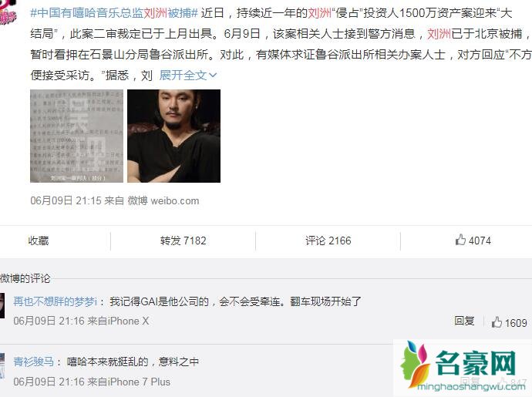Viewport: 532px width, 397px height.
Task: Open the post timestamp 06月09日 21:15
Action: point(66,200)
